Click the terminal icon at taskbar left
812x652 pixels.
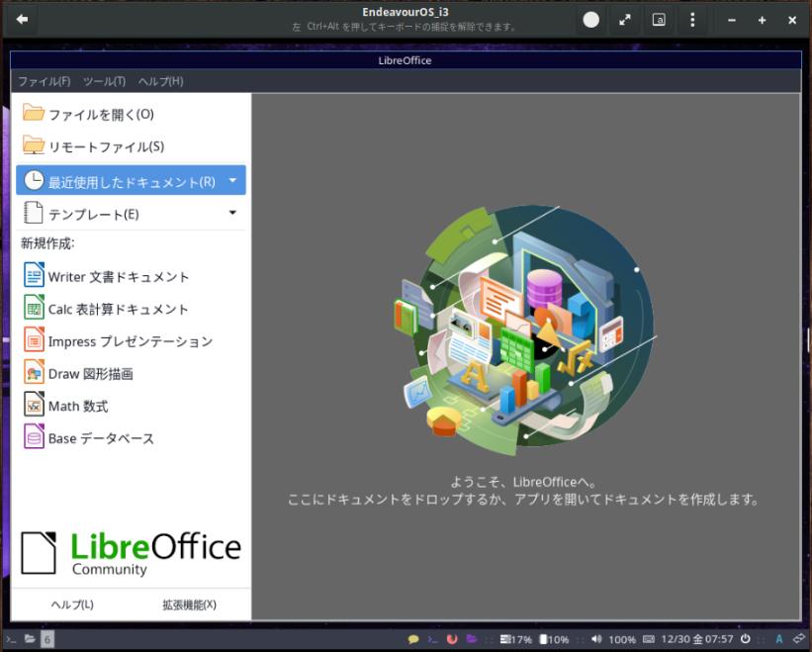[11, 639]
